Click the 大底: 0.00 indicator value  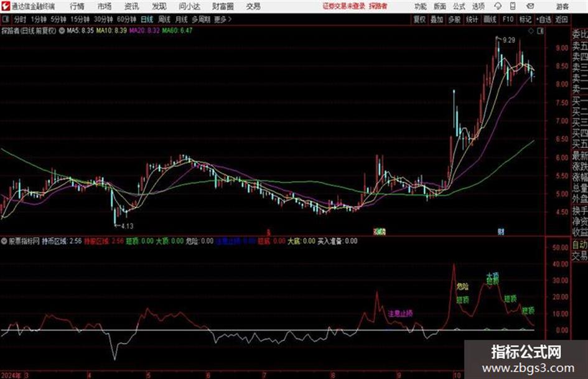(302, 241)
